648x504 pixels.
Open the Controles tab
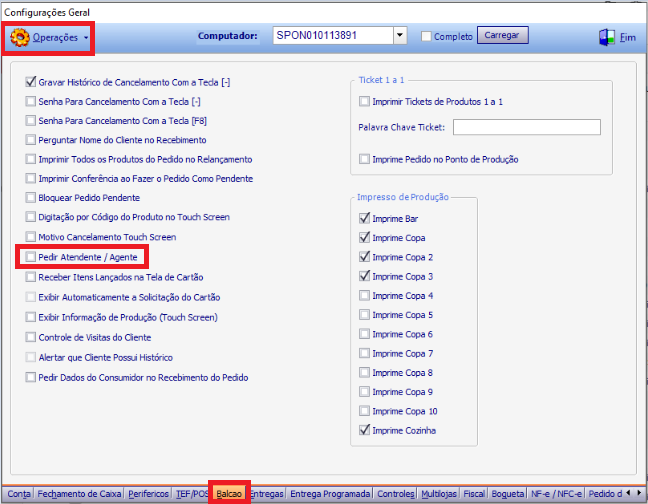[396, 494]
